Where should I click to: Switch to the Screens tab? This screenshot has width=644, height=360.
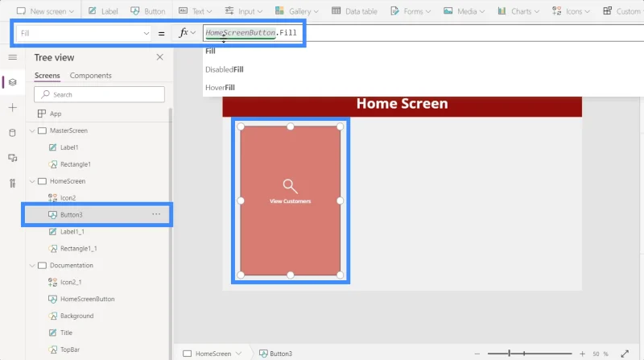(x=47, y=76)
